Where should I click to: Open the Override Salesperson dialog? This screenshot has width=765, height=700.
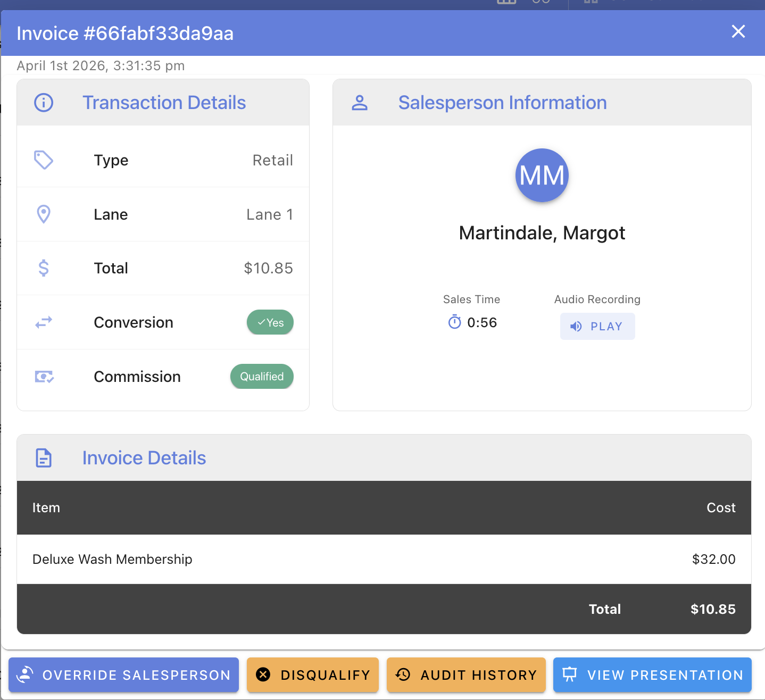tap(123, 675)
